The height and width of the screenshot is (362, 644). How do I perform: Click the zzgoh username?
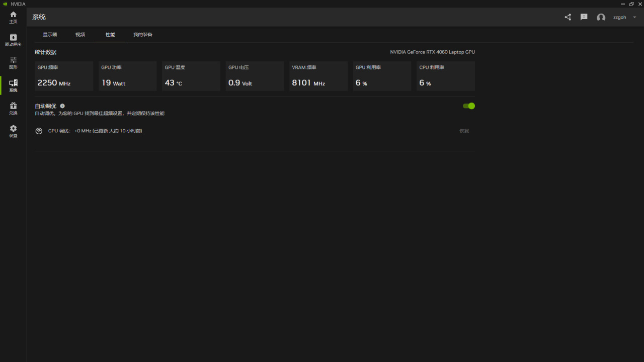(x=620, y=17)
